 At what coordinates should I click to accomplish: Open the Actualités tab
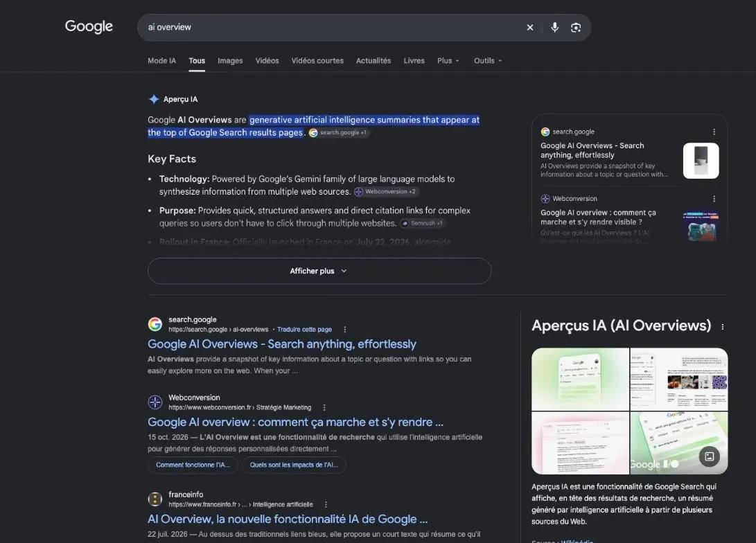click(373, 61)
